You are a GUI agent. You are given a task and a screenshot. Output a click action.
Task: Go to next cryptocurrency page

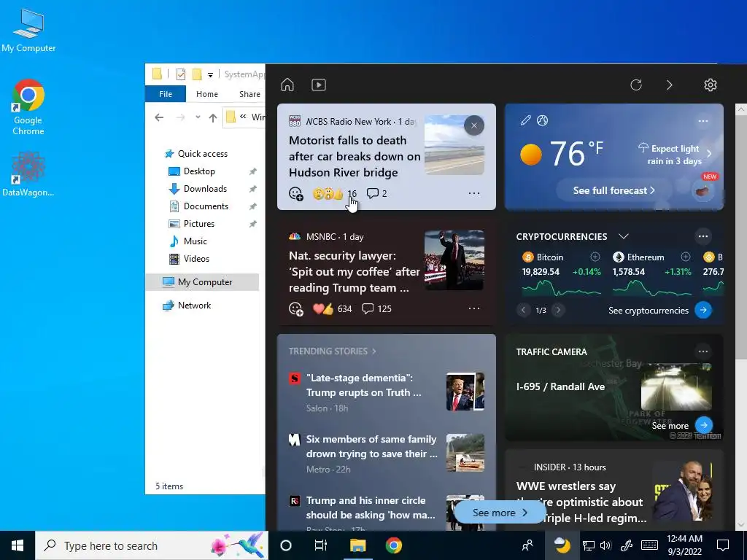click(x=558, y=311)
